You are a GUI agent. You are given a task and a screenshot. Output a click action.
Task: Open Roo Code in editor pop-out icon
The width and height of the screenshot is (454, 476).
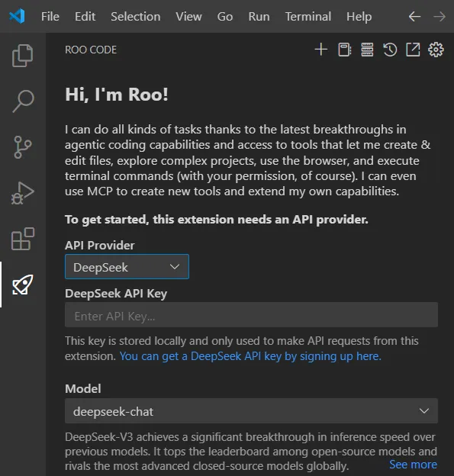click(x=413, y=50)
